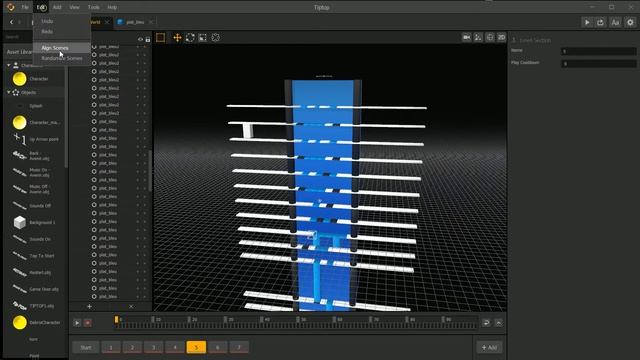Toggle lock icon in outliner header
Screen dimensions: 640x360
click(x=148, y=40)
